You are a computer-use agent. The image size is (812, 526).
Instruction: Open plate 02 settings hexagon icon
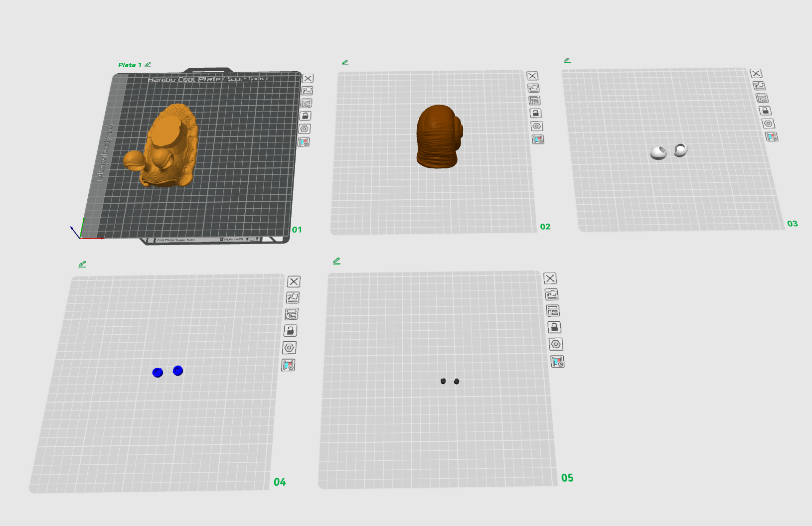pyautogui.click(x=536, y=126)
